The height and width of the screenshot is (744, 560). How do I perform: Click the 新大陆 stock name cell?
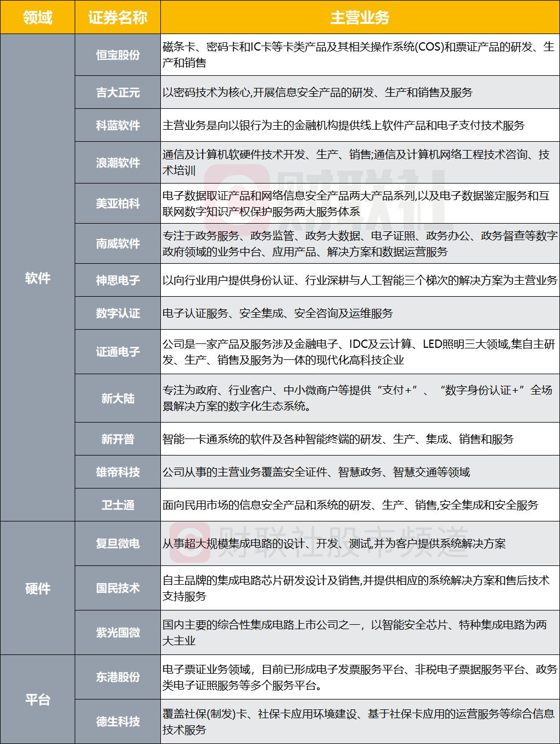coord(117,398)
